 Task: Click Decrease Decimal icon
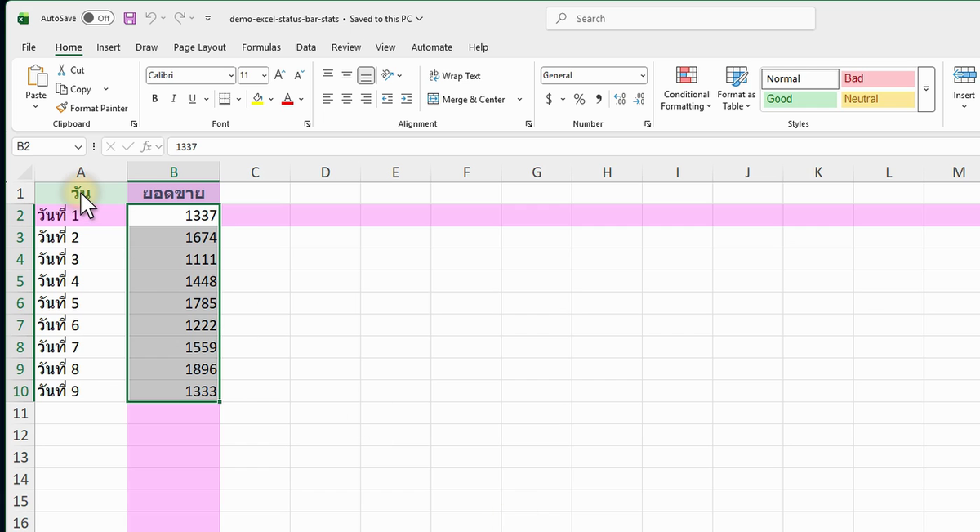click(x=639, y=99)
